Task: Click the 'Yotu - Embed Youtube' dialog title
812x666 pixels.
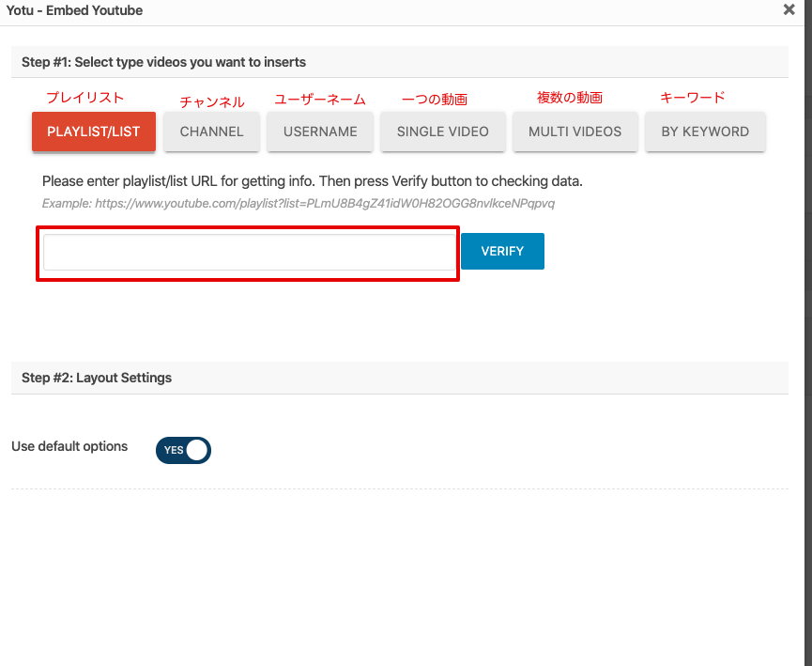Action: point(74,10)
